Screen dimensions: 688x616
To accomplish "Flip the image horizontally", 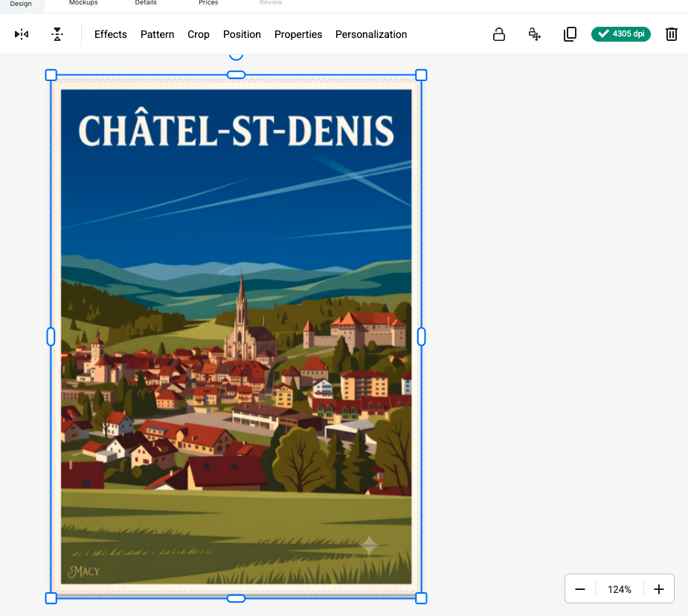I will coord(22,34).
